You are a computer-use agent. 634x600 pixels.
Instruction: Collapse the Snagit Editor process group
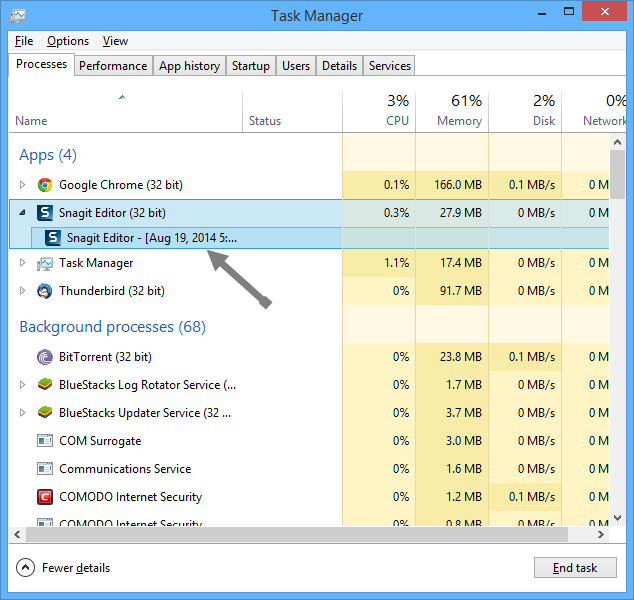(23, 212)
